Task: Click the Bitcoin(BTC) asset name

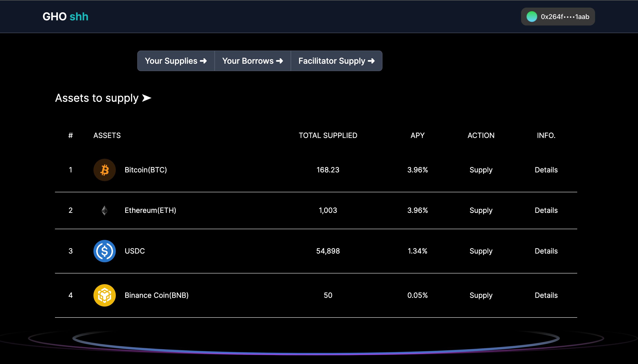Action: point(146,170)
